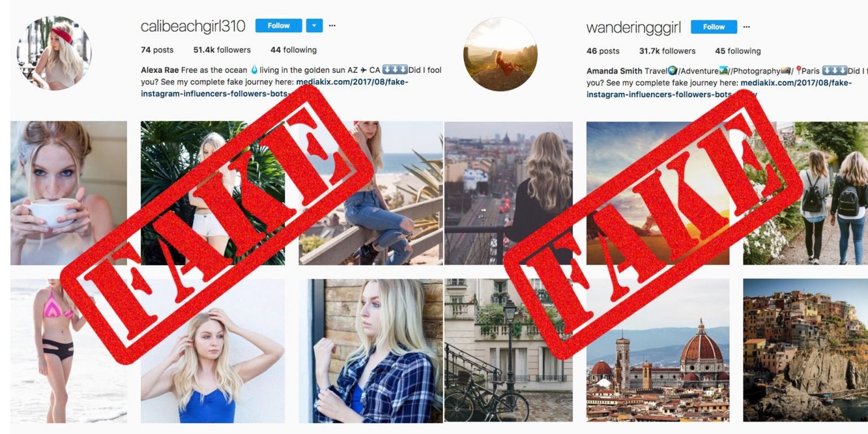The height and width of the screenshot is (434, 868).
Task: Open the cliffside colorful village photo
Action: point(805,350)
